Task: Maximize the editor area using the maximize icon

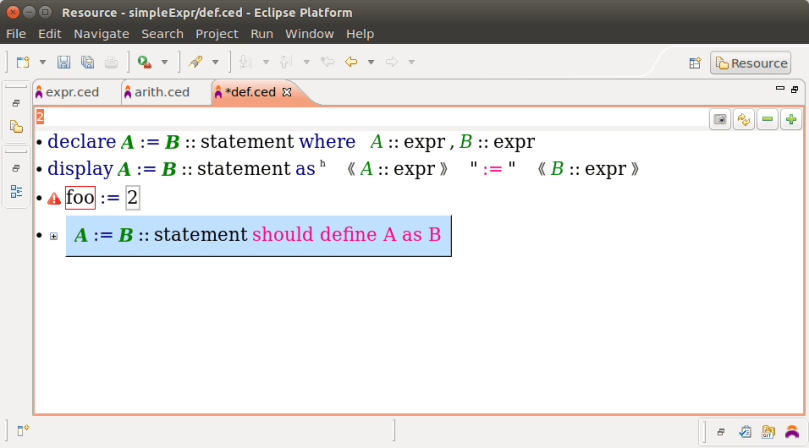Action: tap(795, 89)
